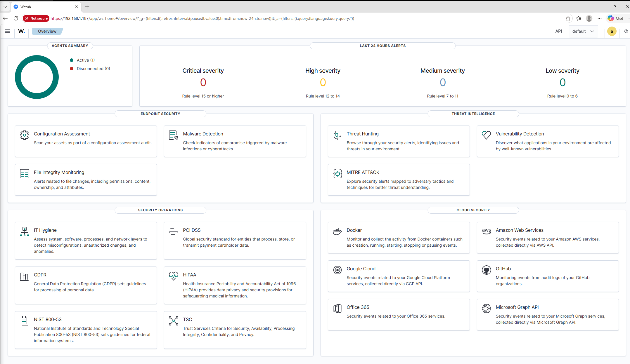Open the browser favorites list

pyautogui.click(x=579, y=18)
